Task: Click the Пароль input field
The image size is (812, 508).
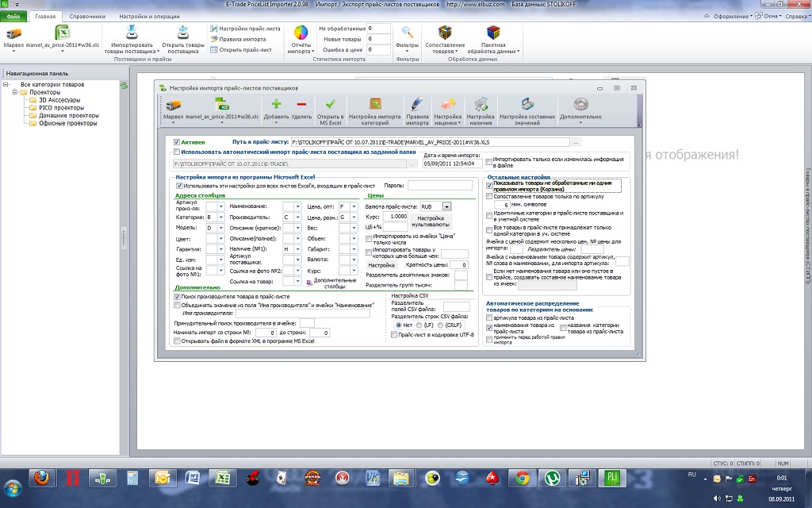Action: point(439,185)
